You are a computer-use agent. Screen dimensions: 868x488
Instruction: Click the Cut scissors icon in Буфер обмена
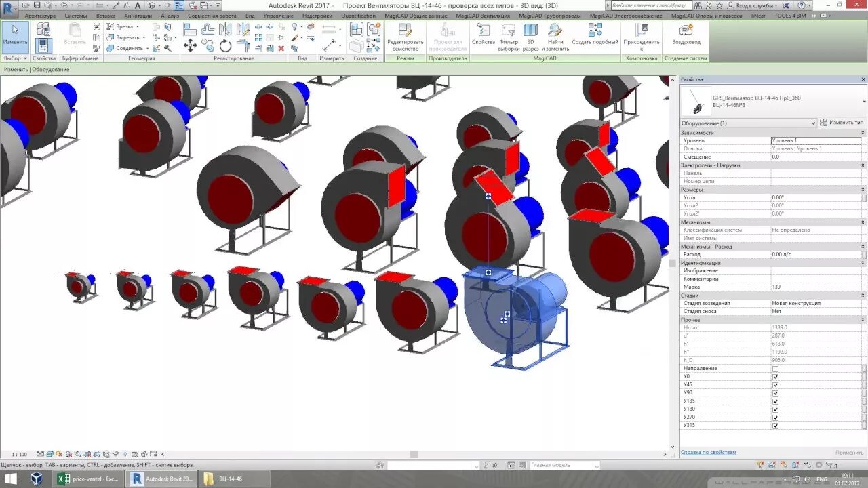[96, 26]
